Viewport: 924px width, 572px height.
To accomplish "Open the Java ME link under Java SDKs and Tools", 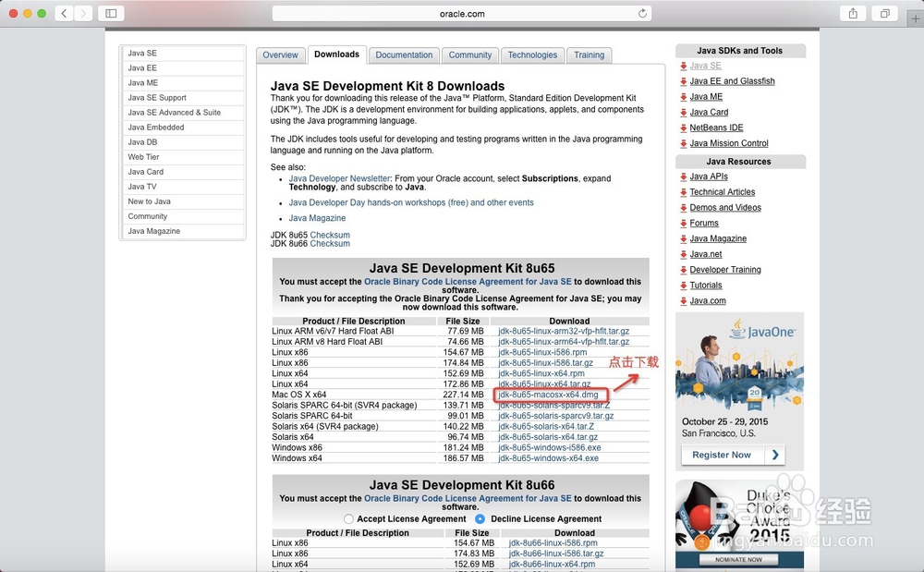I will (x=706, y=97).
